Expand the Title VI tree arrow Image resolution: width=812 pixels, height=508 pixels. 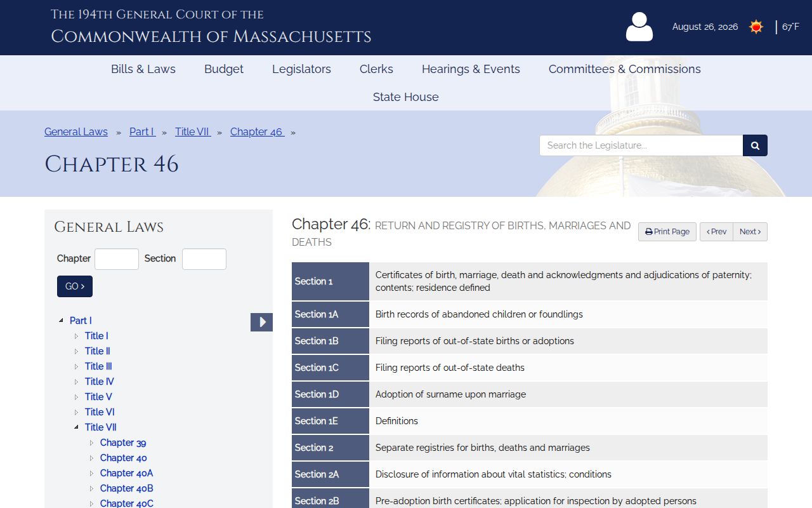(76, 412)
